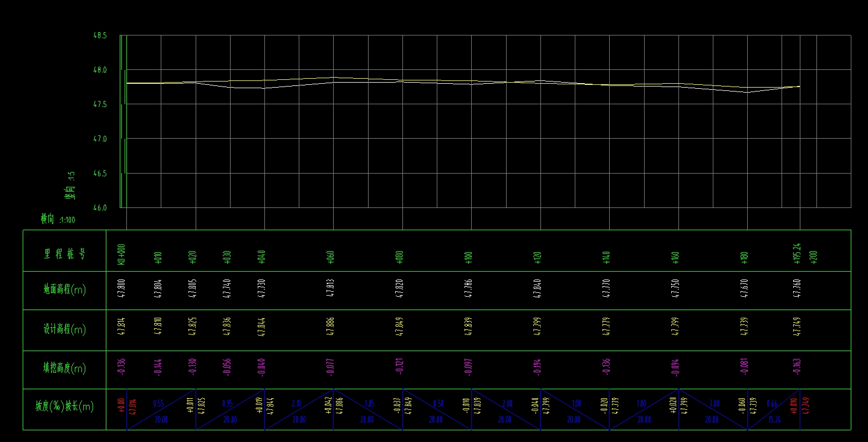The image size is (868, 442).
Task: Select 47.886 in the 设计高程 row
Action: point(330,327)
